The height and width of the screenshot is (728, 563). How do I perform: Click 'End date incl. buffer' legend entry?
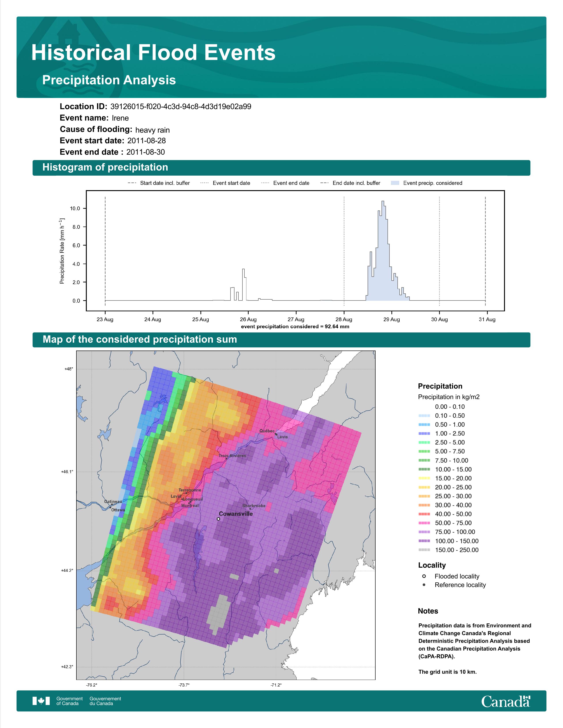pos(350,183)
